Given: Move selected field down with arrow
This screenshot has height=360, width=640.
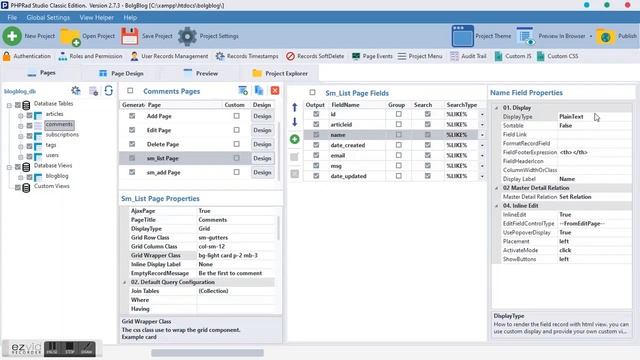Looking at the screenshot, I should (x=295, y=122).
